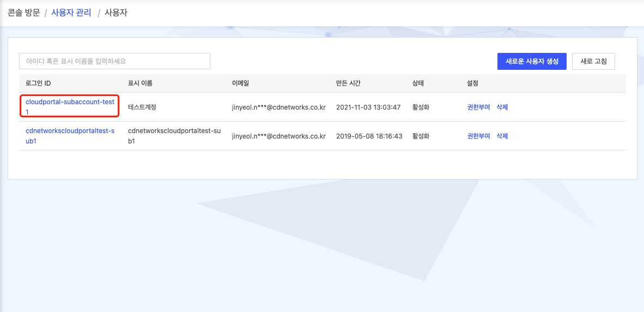Viewport: 644px width, 312px height.
Task: Click 권한부여 for the cdnetworkscloudportaltest-sub1 row
Action: point(478,136)
